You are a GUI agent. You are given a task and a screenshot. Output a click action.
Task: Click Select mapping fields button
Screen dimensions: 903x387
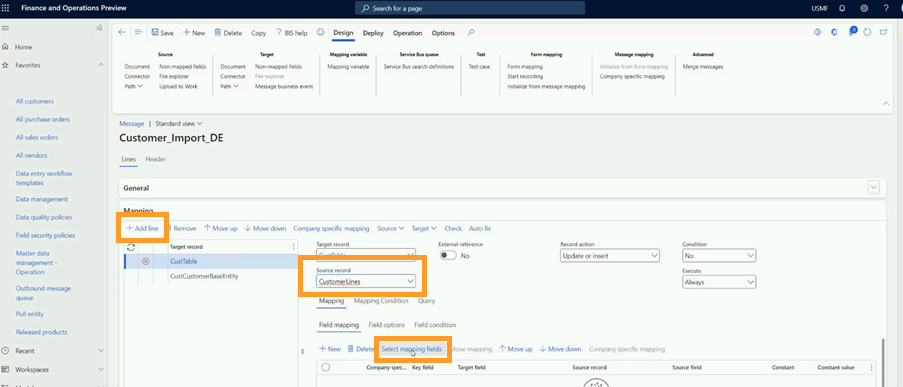point(412,349)
